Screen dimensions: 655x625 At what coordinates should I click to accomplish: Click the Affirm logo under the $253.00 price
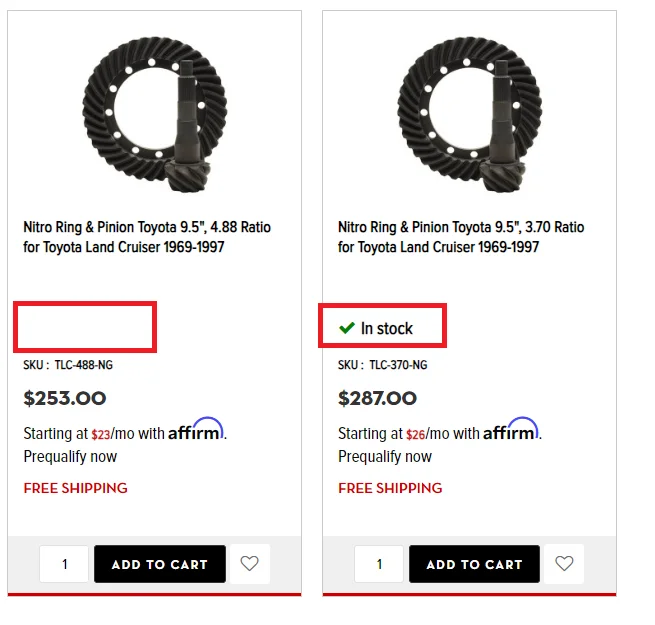(196, 431)
